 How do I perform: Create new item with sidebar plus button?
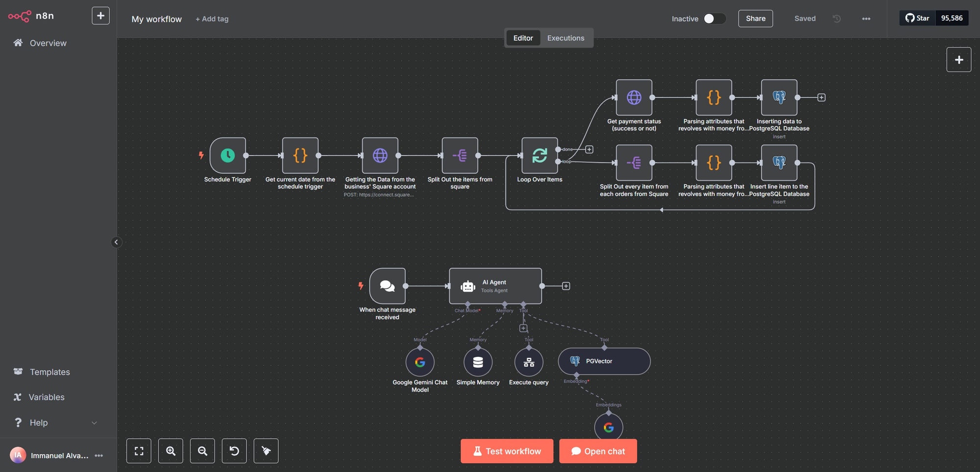(x=100, y=16)
